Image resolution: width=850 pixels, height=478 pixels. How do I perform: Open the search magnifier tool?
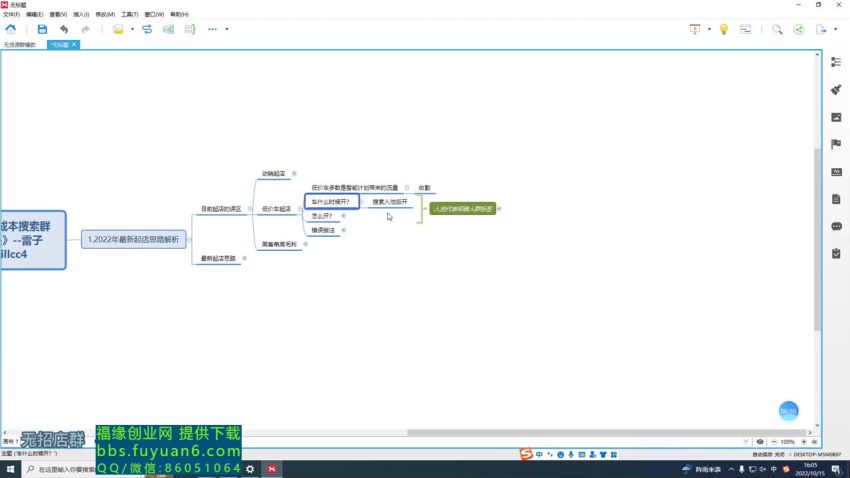777,30
